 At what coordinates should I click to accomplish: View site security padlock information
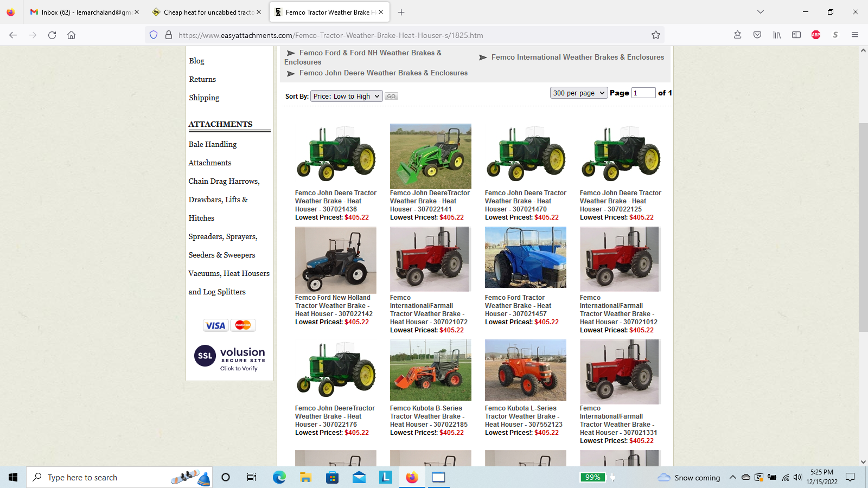point(169,35)
